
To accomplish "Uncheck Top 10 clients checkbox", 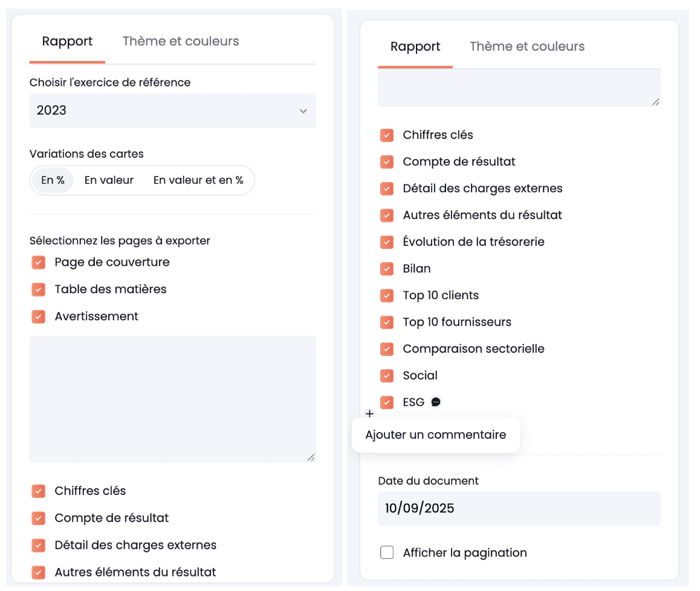I will [387, 295].
